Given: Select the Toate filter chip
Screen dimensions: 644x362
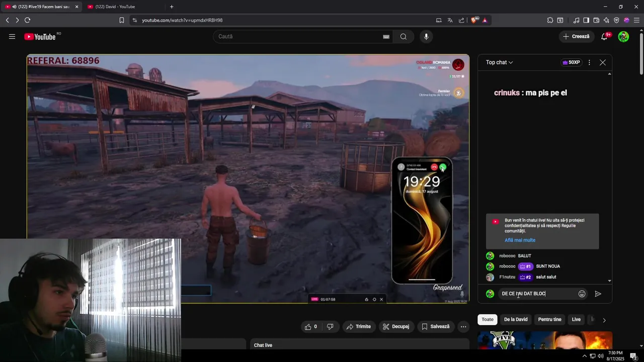Looking at the screenshot, I should point(488,320).
